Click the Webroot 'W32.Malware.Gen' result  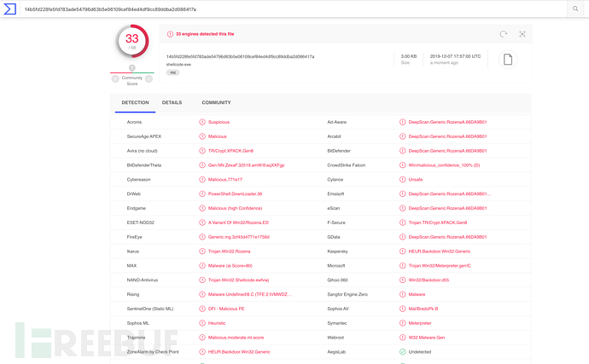point(427,338)
